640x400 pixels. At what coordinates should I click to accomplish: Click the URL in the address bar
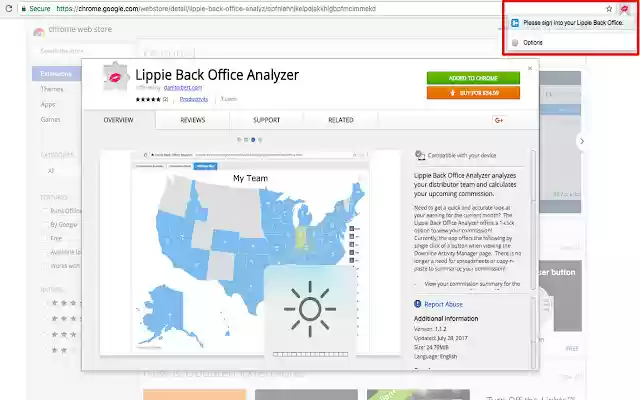pos(216,9)
